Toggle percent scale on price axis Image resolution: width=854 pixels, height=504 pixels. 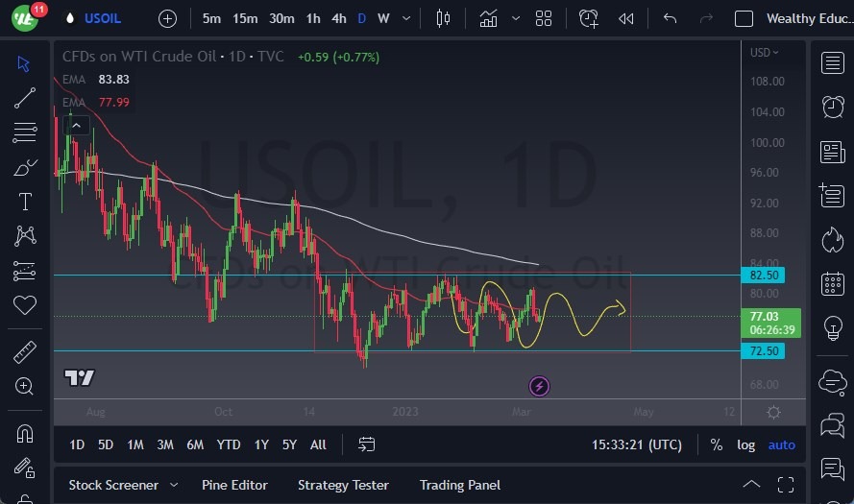[717, 444]
